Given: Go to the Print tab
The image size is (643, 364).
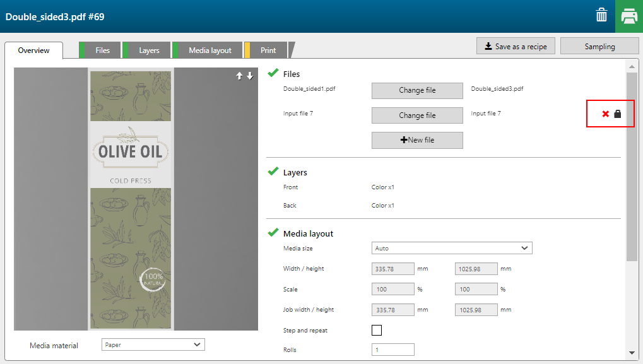Looking at the screenshot, I should pyautogui.click(x=268, y=50).
